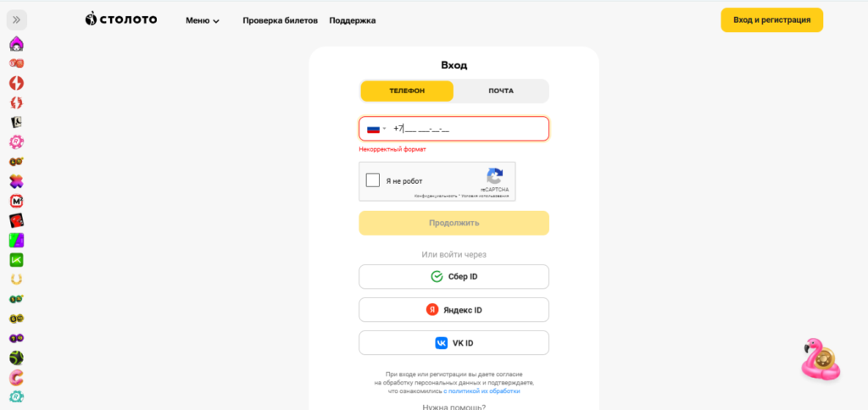Switch to the Почта tab
Screen dimensions: 868x410
point(501,91)
